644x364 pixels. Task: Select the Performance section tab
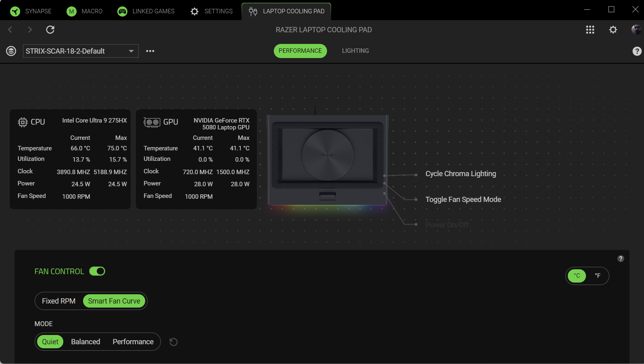pos(300,51)
